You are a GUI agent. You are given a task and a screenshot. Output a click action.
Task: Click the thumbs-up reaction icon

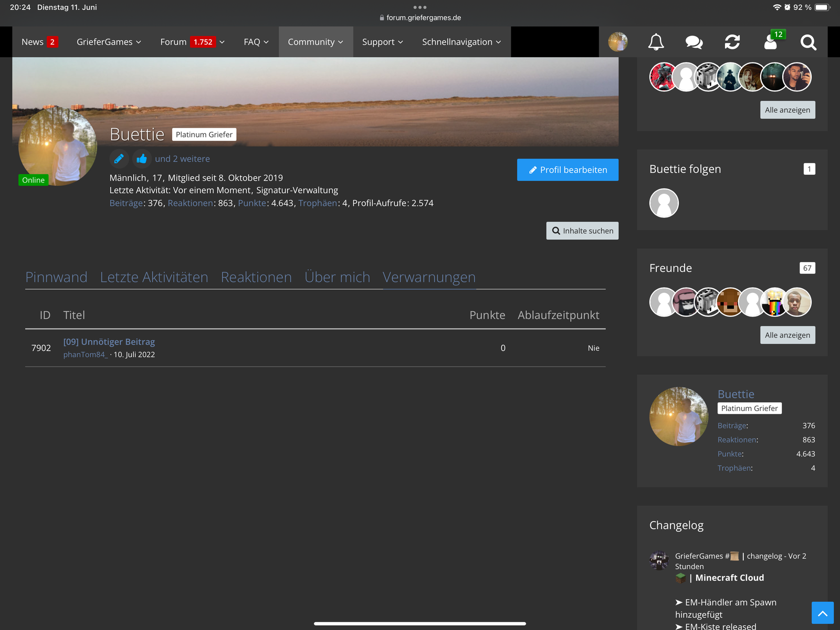click(x=142, y=159)
